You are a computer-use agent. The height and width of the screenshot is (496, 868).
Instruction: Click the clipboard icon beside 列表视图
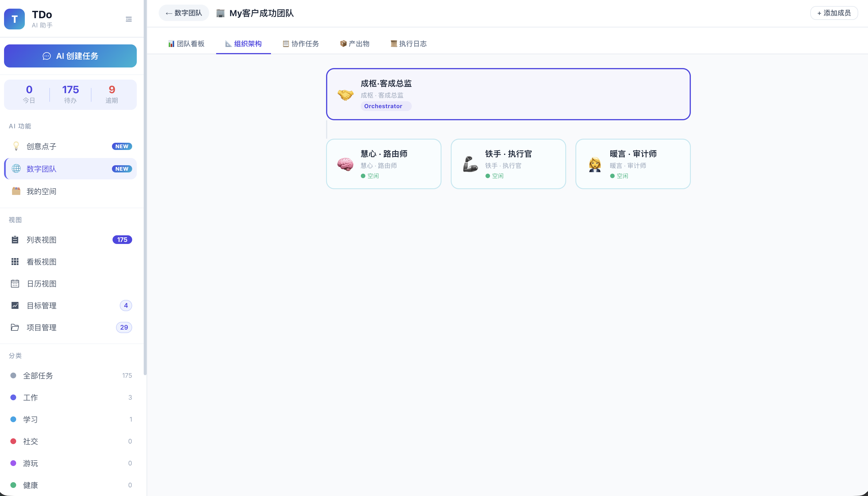tap(15, 240)
